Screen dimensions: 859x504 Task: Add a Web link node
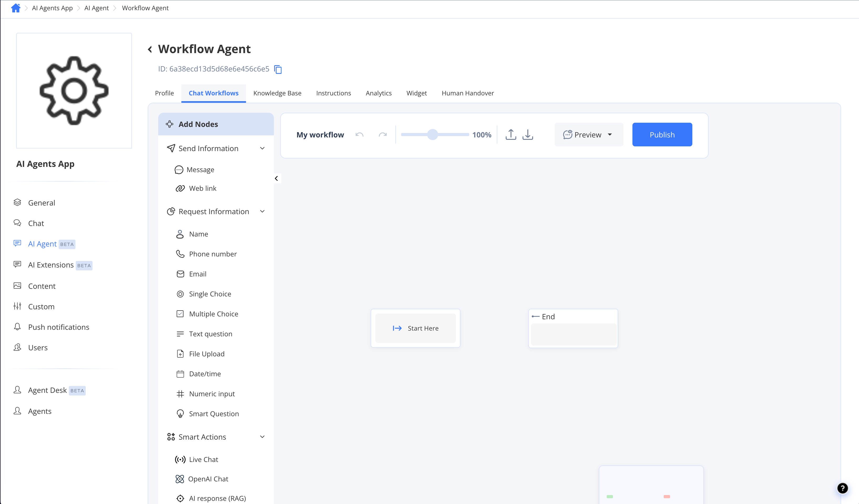(x=196, y=188)
